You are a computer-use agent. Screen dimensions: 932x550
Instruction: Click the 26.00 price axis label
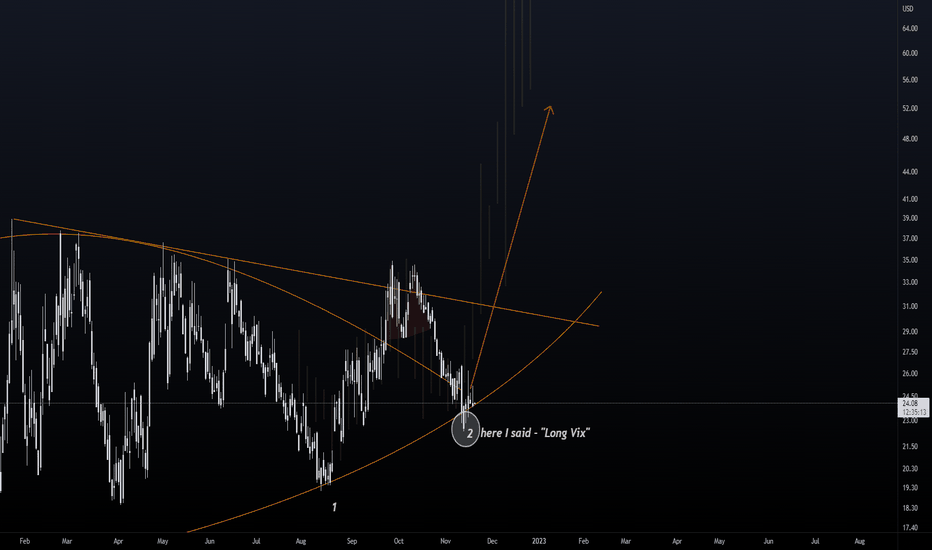point(910,373)
